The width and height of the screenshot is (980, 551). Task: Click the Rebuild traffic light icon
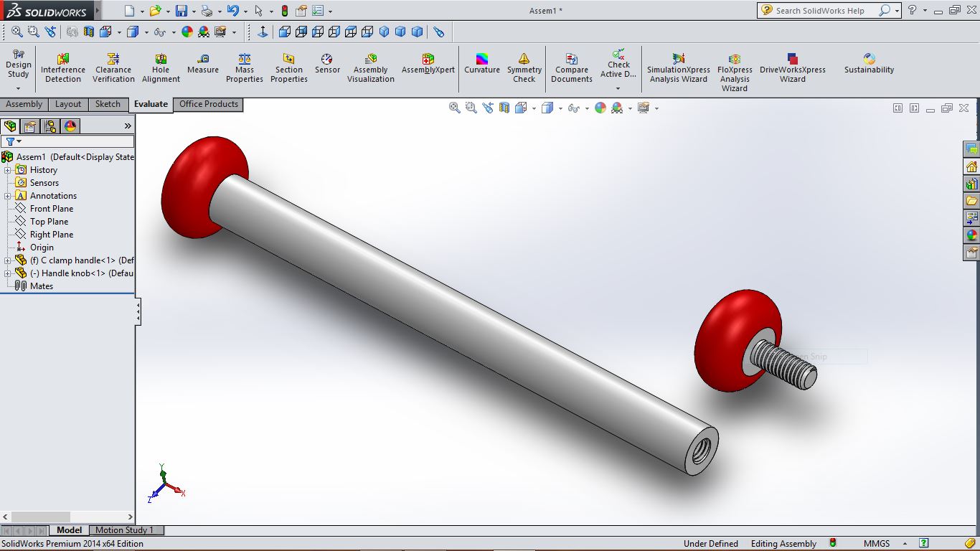pyautogui.click(x=285, y=11)
